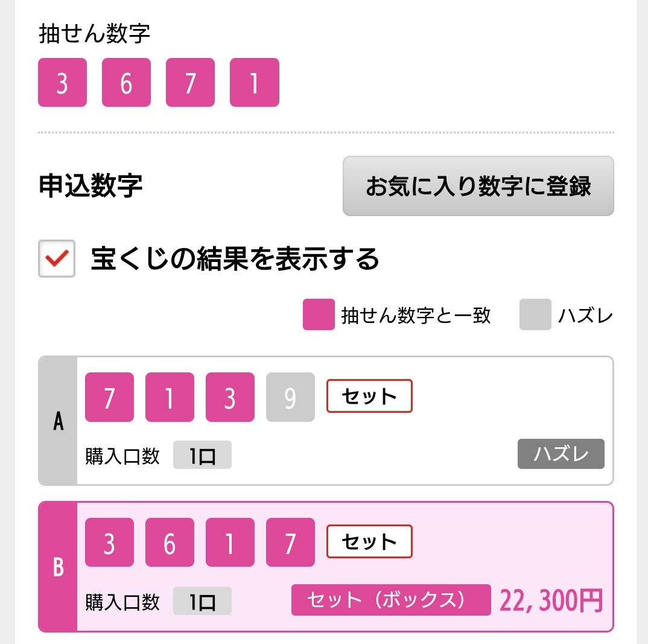Click the 1口 quantity field in row A

tap(202, 455)
